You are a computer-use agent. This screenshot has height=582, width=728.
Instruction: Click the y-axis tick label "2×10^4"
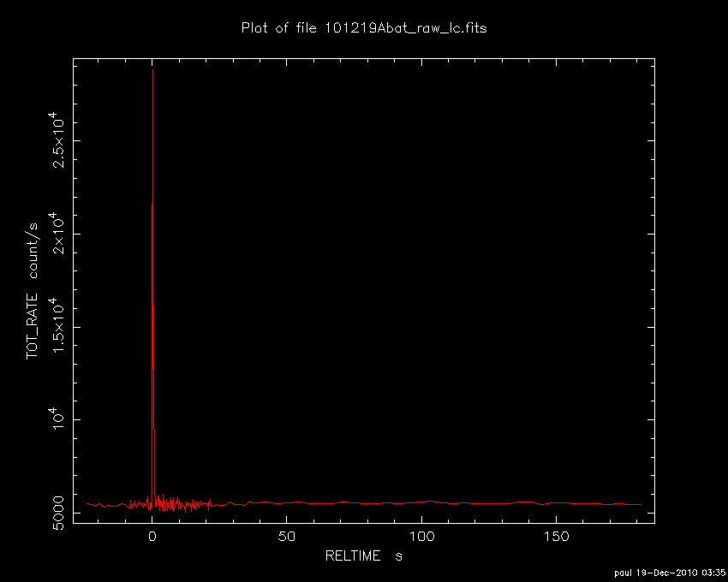(x=57, y=233)
